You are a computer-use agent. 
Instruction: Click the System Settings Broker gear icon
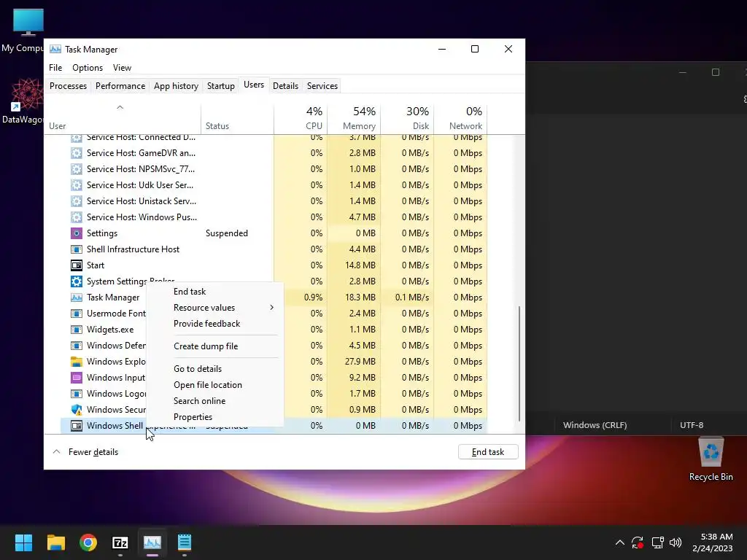click(x=76, y=281)
